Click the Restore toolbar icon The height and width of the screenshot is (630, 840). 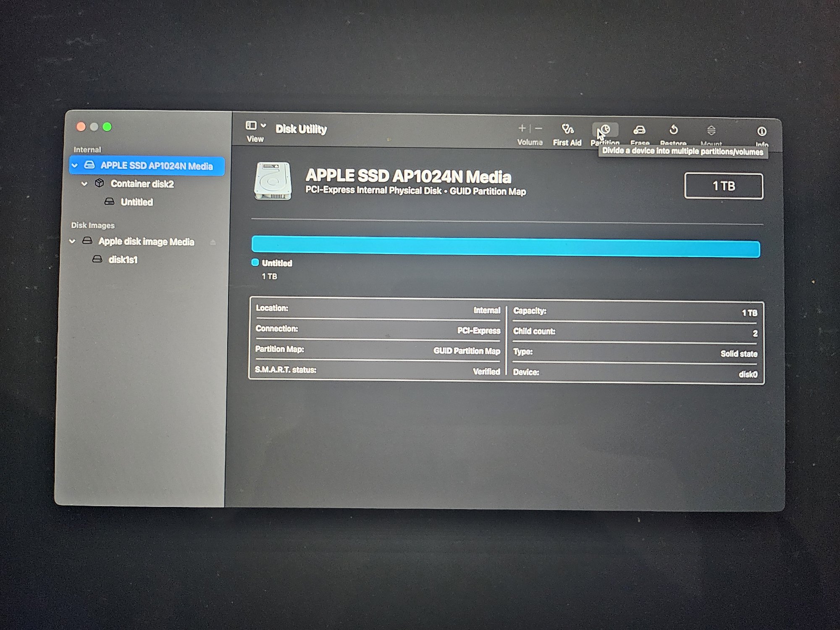pos(673,130)
